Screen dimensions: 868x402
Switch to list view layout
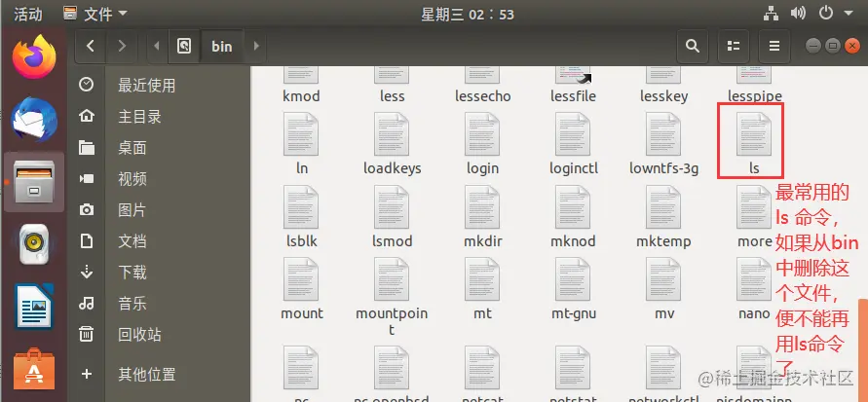734,46
